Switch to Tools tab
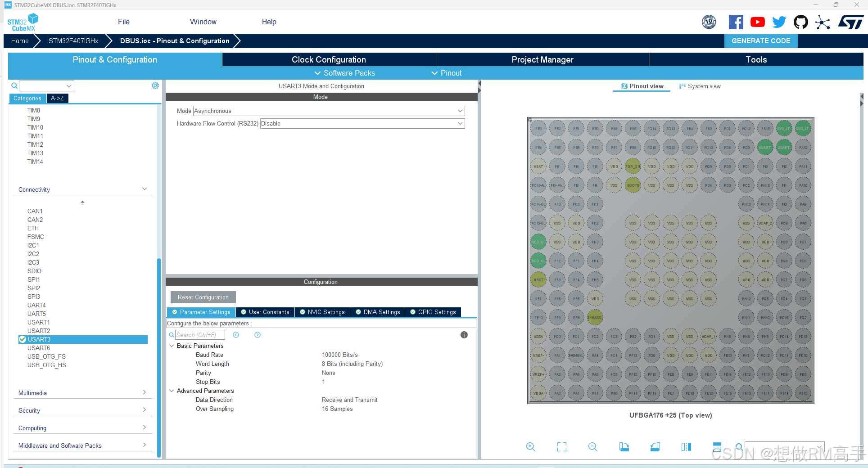This screenshot has width=868, height=468. (x=756, y=59)
